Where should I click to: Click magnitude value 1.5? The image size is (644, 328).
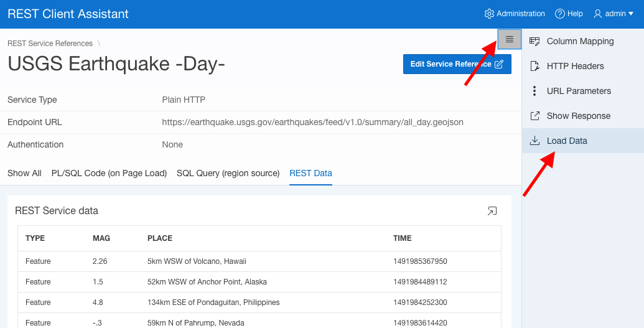[98, 282]
